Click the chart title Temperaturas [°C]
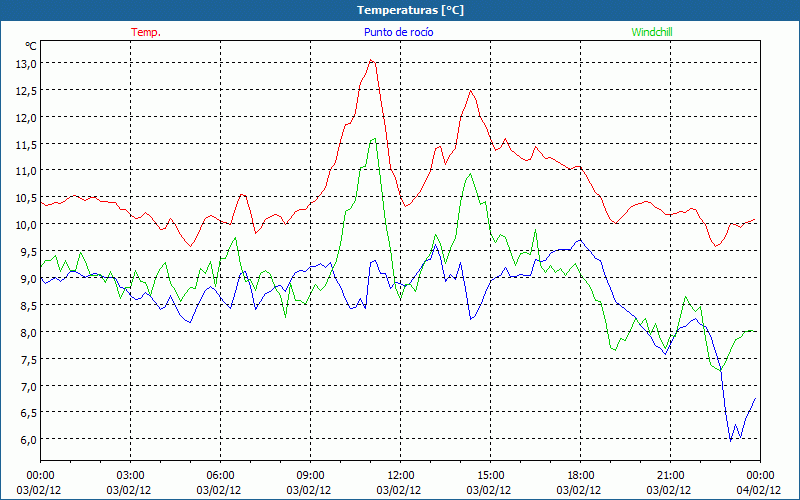The image size is (800, 500). [410, 10]
